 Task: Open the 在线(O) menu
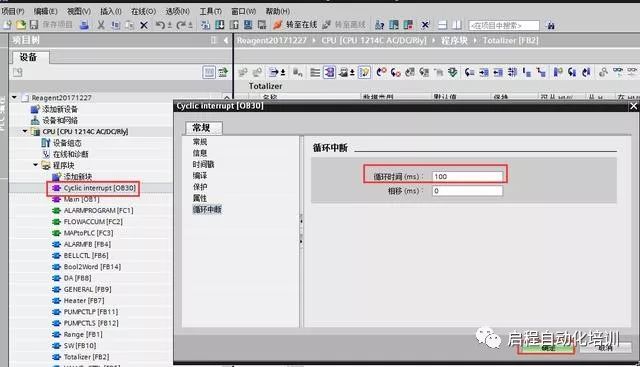[x=143, y=11]
